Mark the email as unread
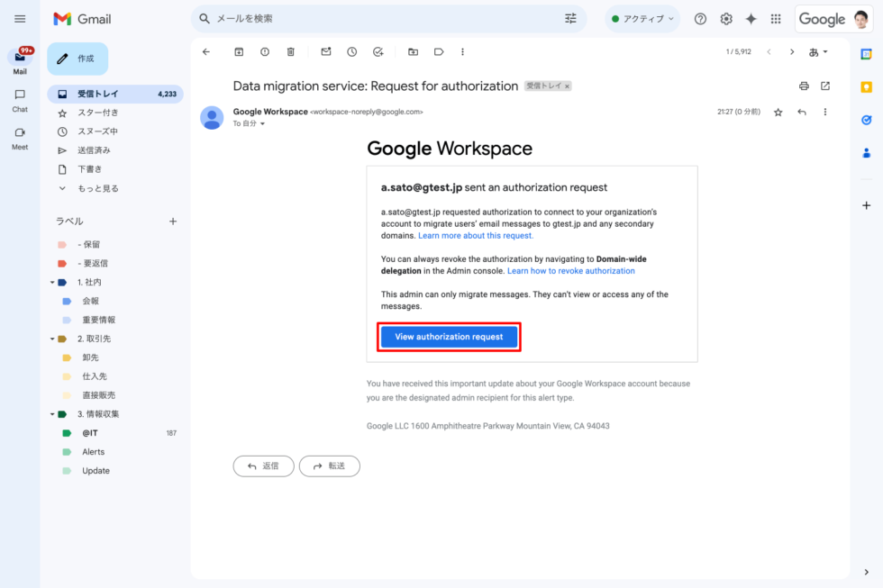Viewport: 883px width, 588px height. pyautogui.click(x=325, y=51)
